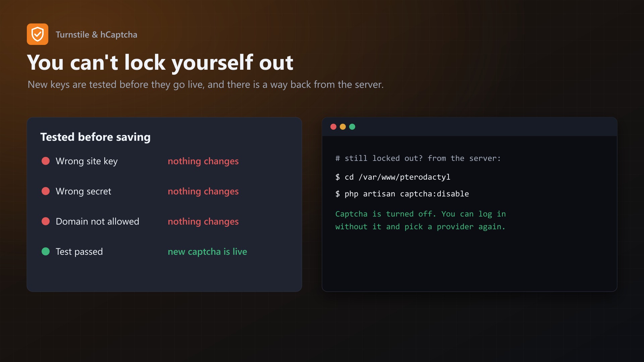Click the green dot beside Test passed
Image resolution: width=644 pixels, height=362 pixels.
click(x=46, y=251)
